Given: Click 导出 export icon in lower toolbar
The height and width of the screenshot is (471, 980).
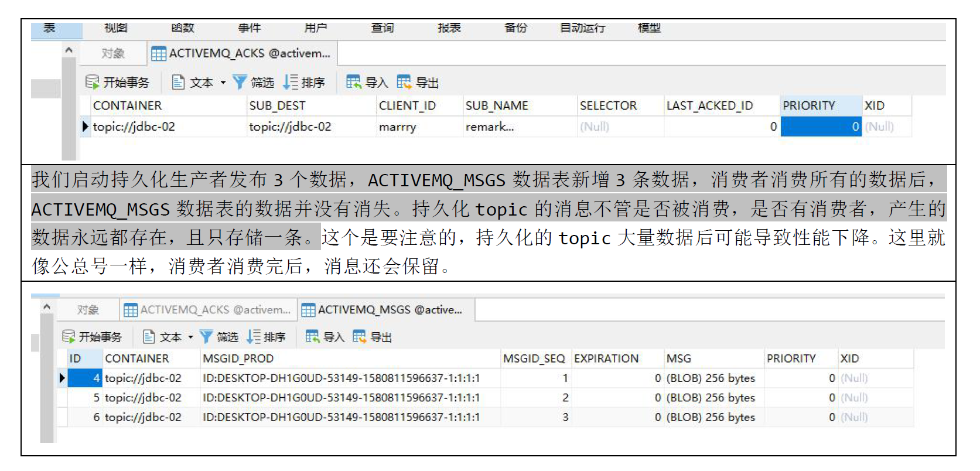Looking at the screenshot, I should tap(359, 336).
